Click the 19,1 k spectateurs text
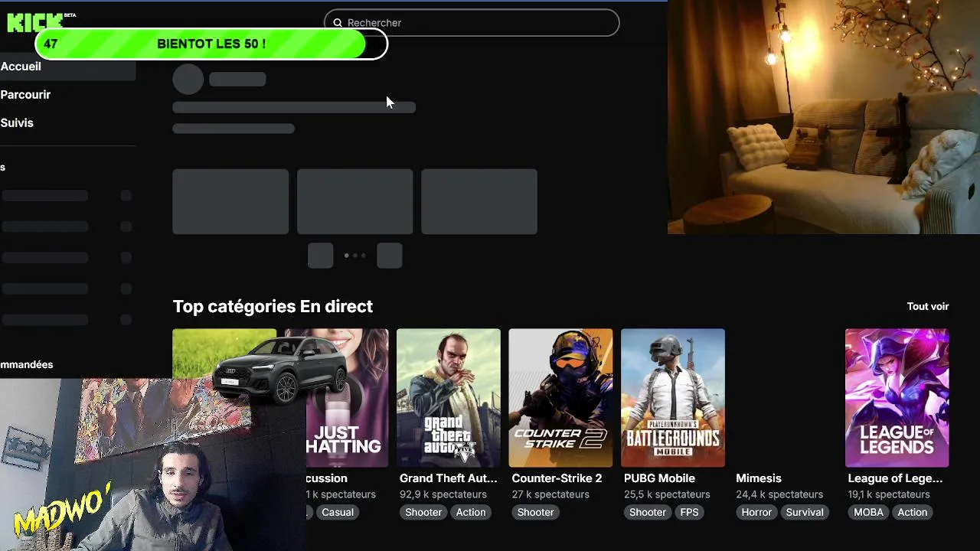Screen dimensions: 980x551 (x=890, y=494)
